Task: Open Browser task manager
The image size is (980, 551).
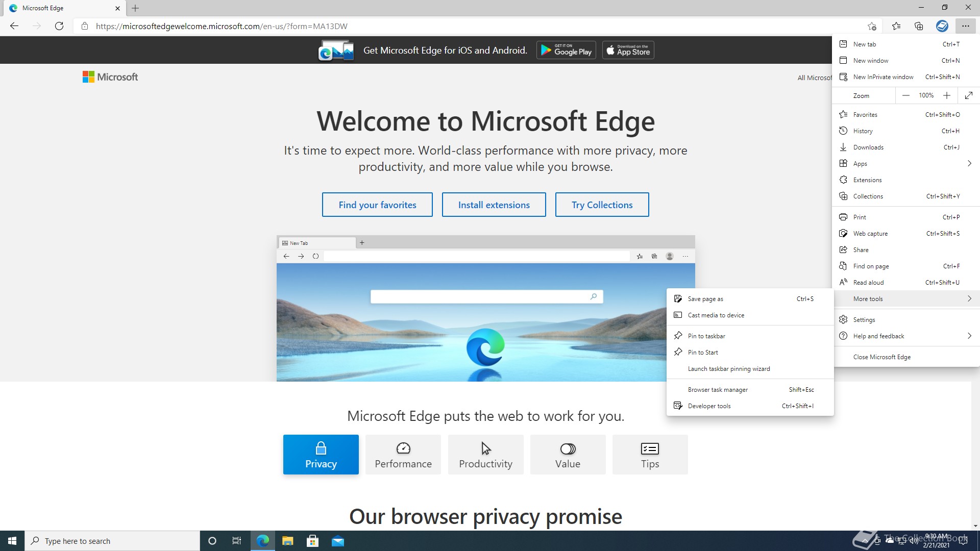Action: 750,390
